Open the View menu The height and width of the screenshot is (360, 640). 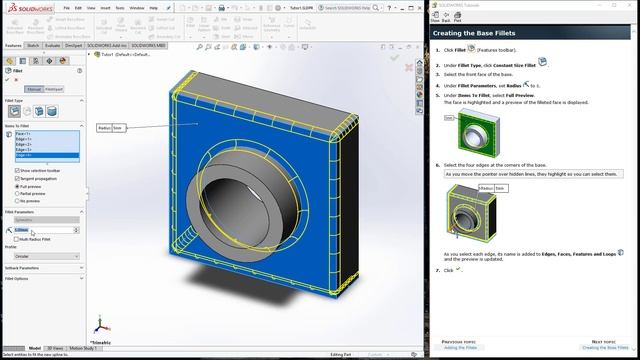[91, 8]
